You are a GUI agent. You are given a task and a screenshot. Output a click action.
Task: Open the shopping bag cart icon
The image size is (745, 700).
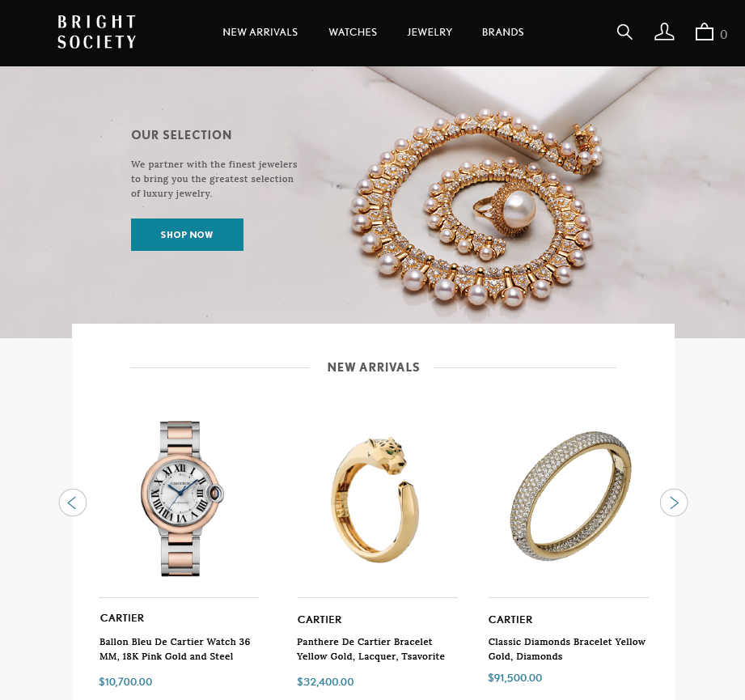point(704,32)
